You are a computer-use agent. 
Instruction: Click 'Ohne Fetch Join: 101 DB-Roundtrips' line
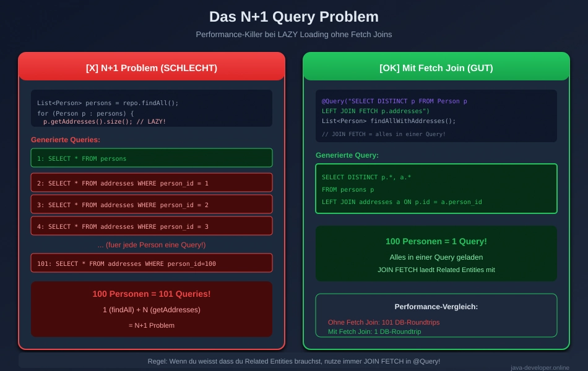coord(384,322)
